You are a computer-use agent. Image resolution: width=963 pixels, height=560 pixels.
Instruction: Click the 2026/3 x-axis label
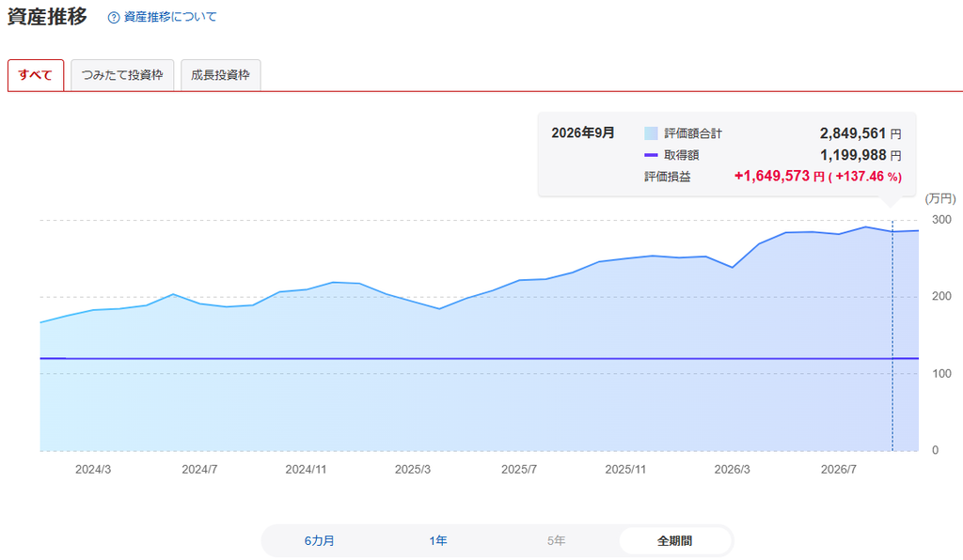pos(732,469)
